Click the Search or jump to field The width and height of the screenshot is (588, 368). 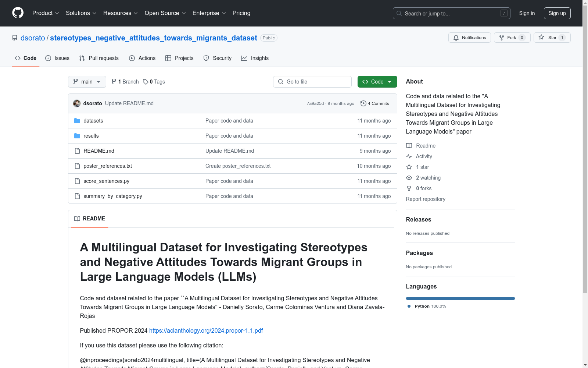[452, 13]
